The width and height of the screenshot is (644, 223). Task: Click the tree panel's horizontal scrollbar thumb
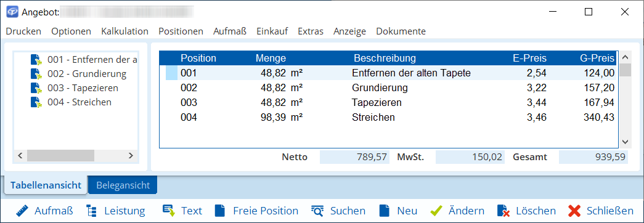pos(61,156)
